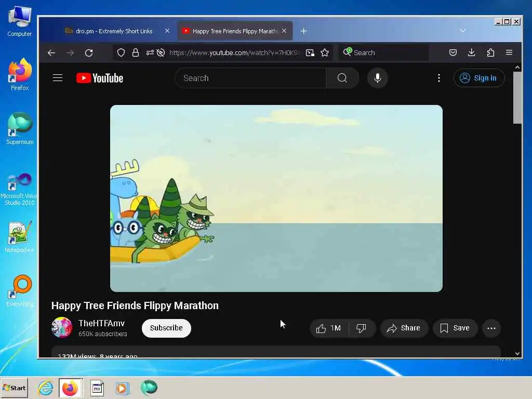Click the Firefox URL address field

[x=233, y=52]
